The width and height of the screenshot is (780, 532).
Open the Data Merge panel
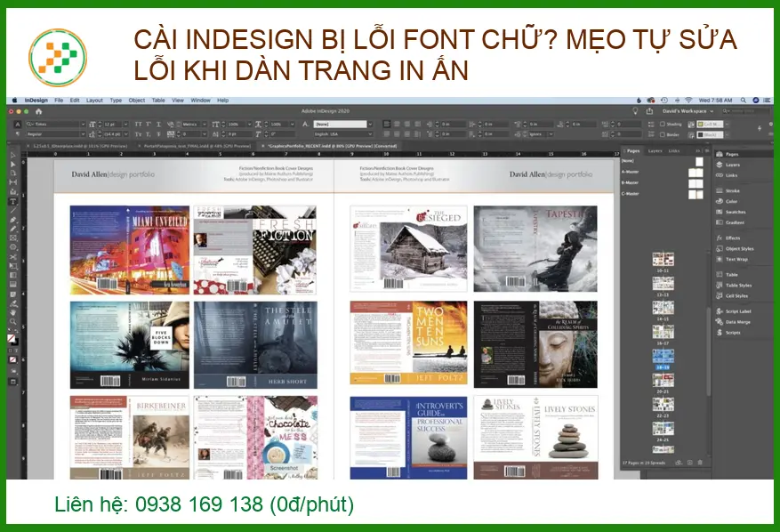[733, 322]
